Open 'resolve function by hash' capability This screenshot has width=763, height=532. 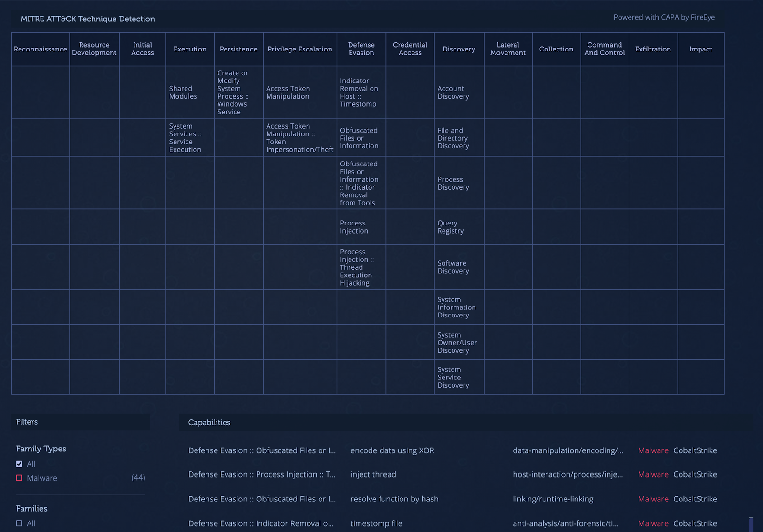click(394, 499)
